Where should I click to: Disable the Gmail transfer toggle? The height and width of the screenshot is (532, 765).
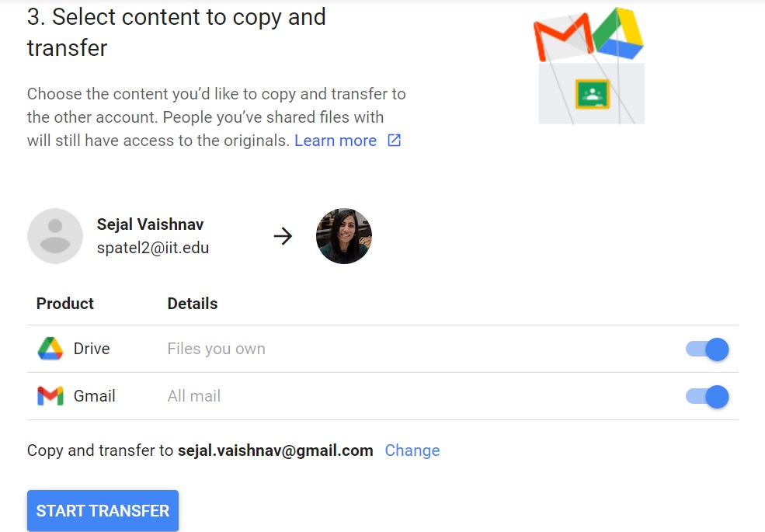[707, 396]
